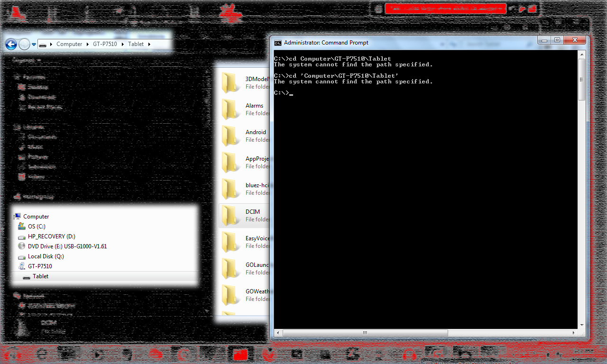Click the Command Prompt horizontal scroll thumb

tap(365, 333)
